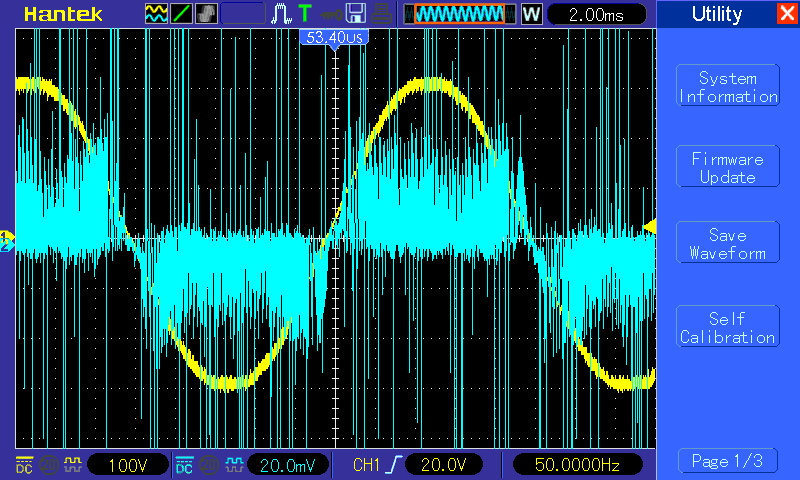Toggle the CH2 DC coupling indicator

pos(184,465)
